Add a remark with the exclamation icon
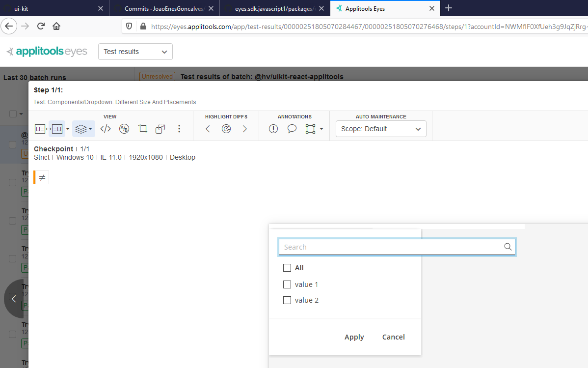Image resolution: width=588 pixels, height=368 pixels. point(273,128)
